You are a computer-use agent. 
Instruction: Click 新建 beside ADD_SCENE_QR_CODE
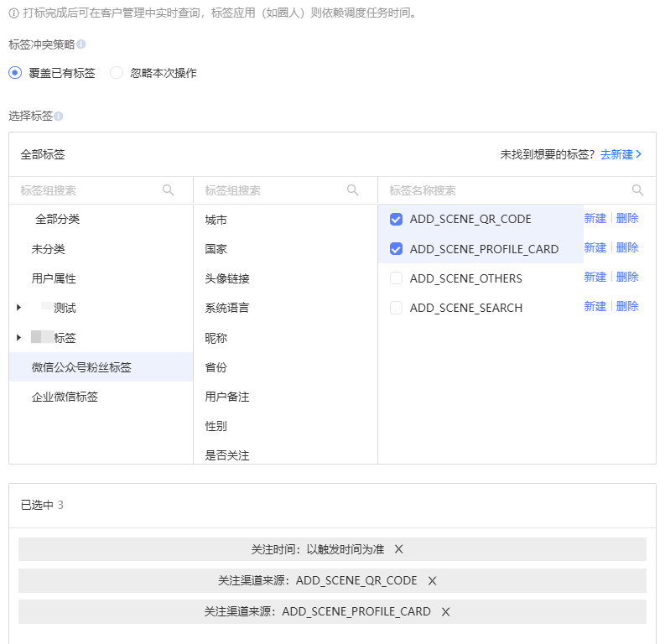coord(595,218)
